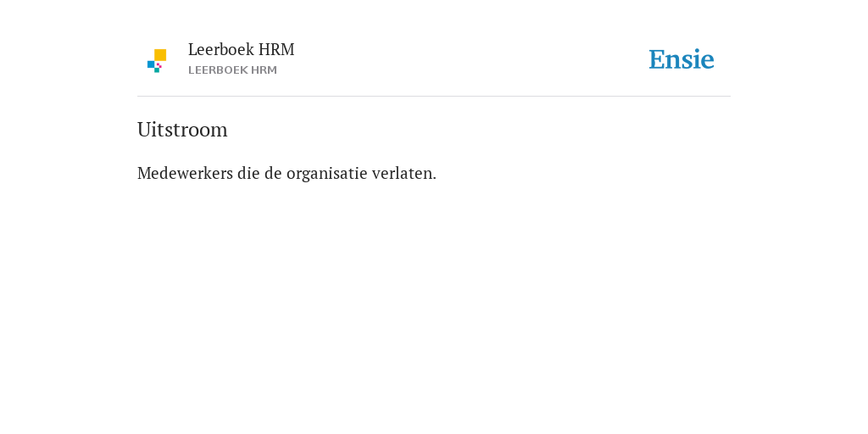The height and width of the screenshot is (434, 868).
Task: Click the letter E in Ensie logo
Action: coord(656,59)
